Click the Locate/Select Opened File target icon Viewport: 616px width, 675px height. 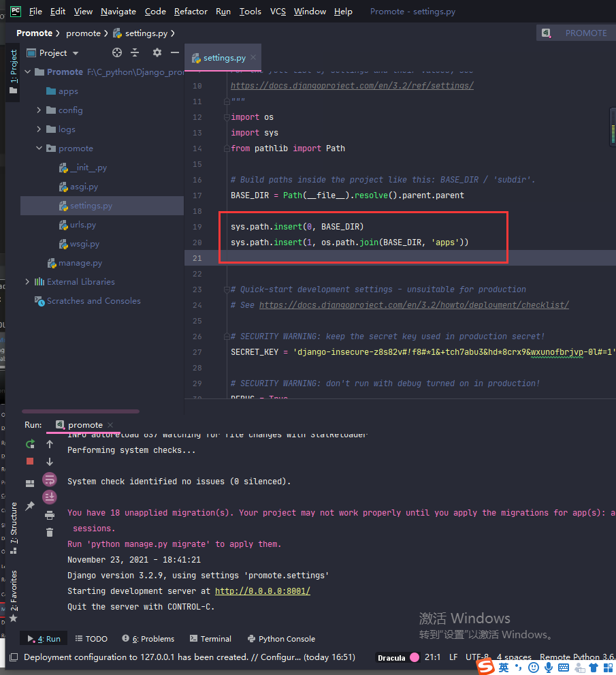click(116, 52)
